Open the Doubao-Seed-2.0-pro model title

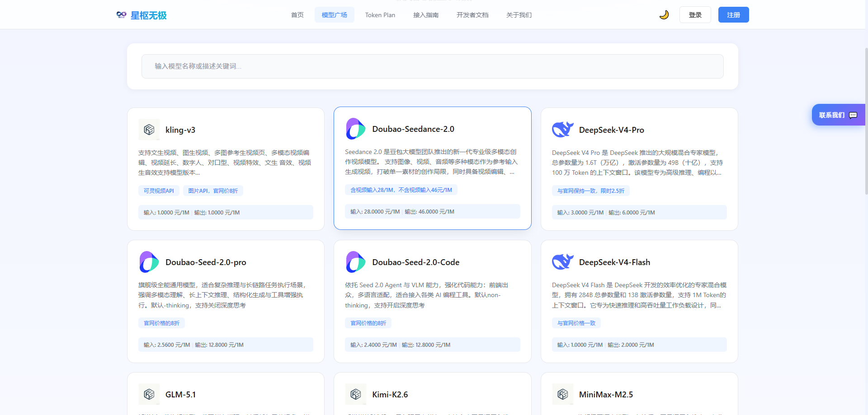(206, 262)
